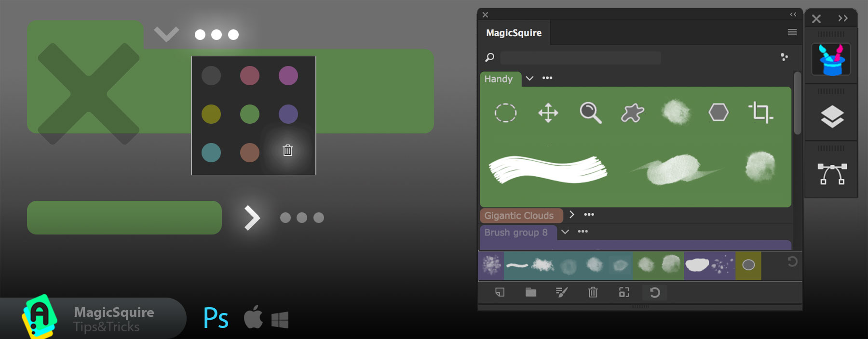Click the MagicSquire scrollbar thumb
868x339 pixels.
click(798, 103)
